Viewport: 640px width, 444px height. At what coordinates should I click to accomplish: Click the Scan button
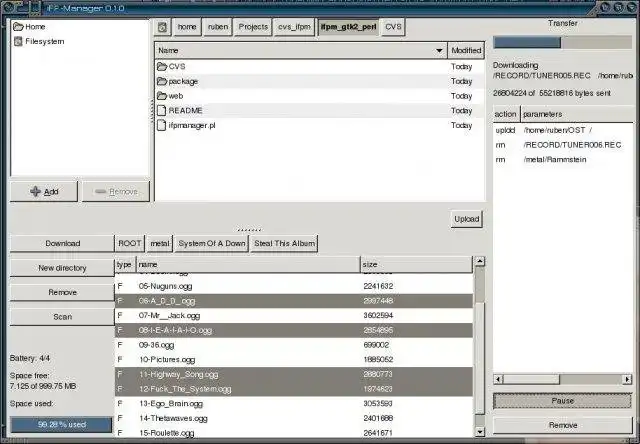[62, 317]
